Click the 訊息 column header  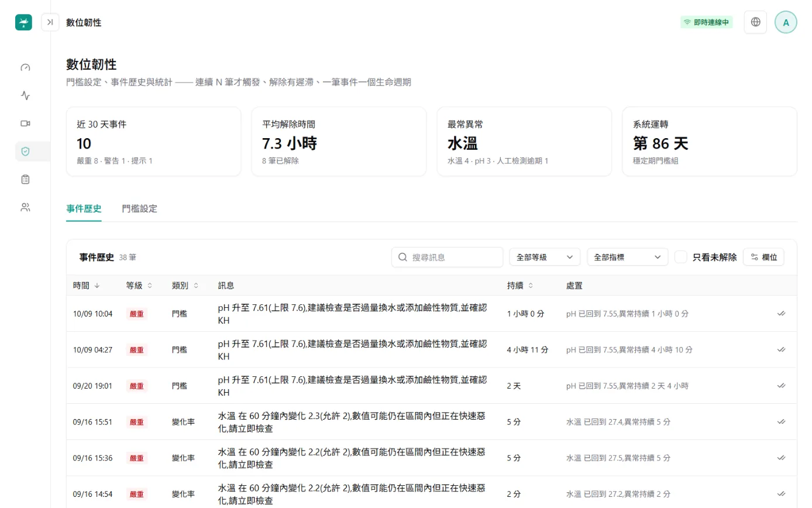226,286
